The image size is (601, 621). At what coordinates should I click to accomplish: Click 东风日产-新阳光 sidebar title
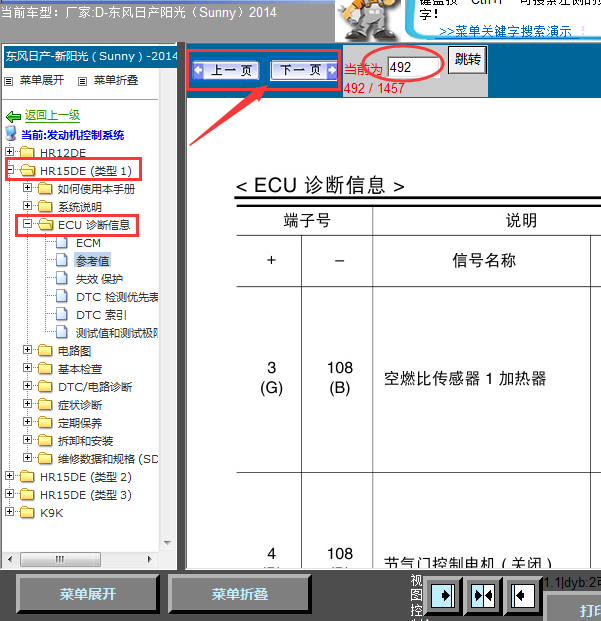pyautogui.click(x=91, y=56)
